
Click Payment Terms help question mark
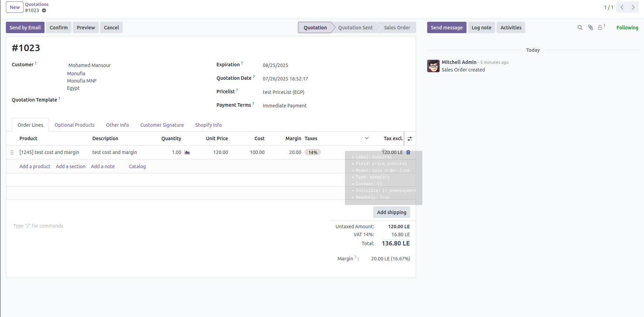click(x=253, y=103)
